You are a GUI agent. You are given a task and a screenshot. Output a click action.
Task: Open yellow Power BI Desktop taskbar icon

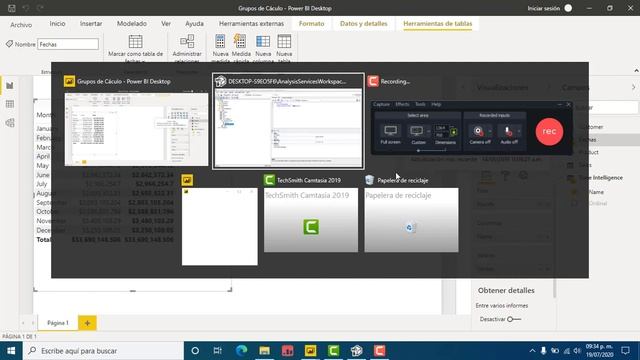click(x=311, y=351)
